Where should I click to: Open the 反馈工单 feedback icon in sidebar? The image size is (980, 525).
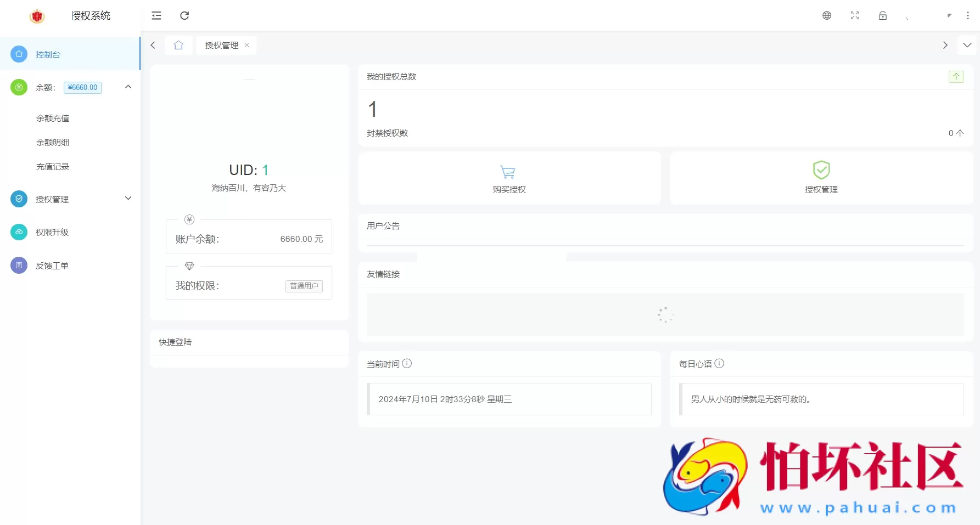[x=19, y=265]
